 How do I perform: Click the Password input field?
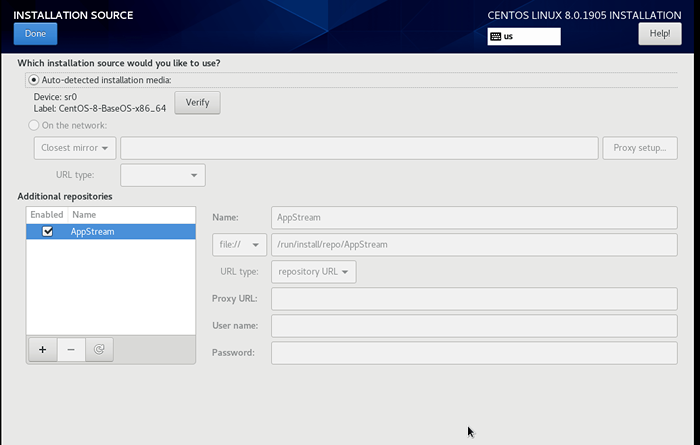click(474, 353)
